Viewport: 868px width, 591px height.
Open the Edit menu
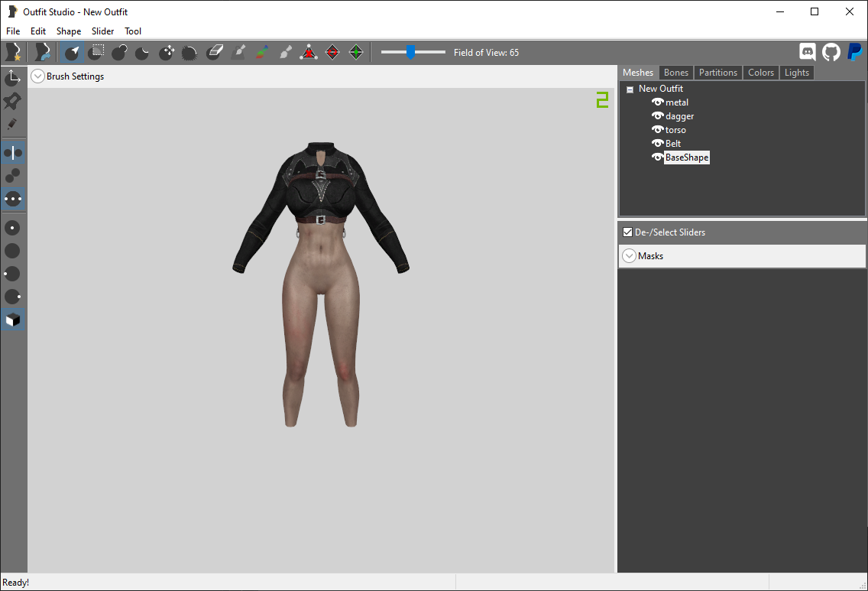coord(38,31)
